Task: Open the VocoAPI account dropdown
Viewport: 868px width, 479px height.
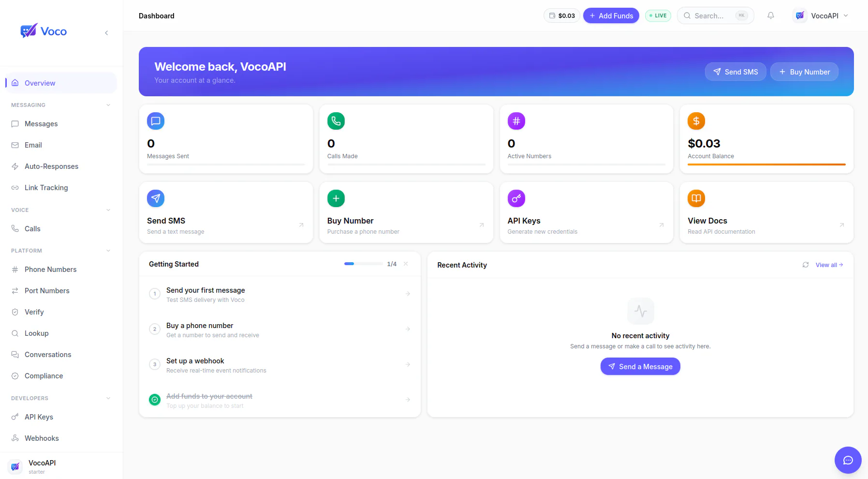Action: [x=822, y=15]
